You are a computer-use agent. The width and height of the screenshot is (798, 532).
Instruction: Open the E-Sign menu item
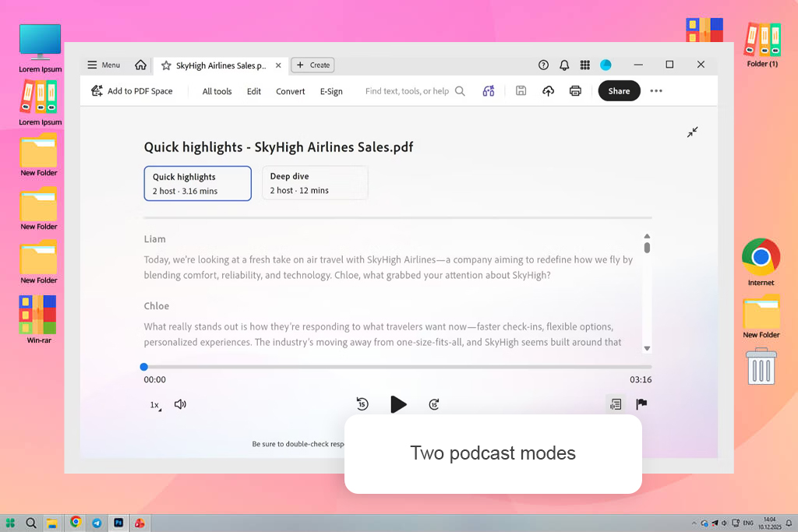point(331,92)
